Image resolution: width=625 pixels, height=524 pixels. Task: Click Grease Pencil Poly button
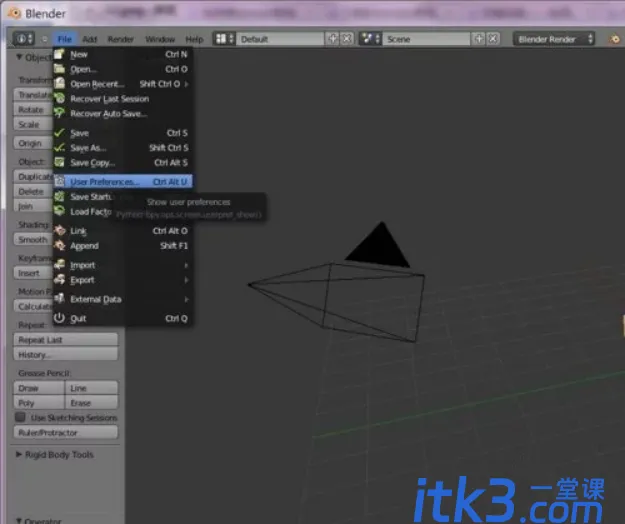pyautogui.click(x=39, y=403)
